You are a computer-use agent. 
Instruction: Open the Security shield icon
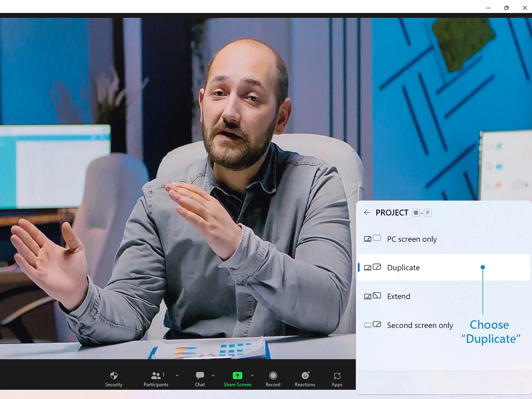(x=114, y=375)
